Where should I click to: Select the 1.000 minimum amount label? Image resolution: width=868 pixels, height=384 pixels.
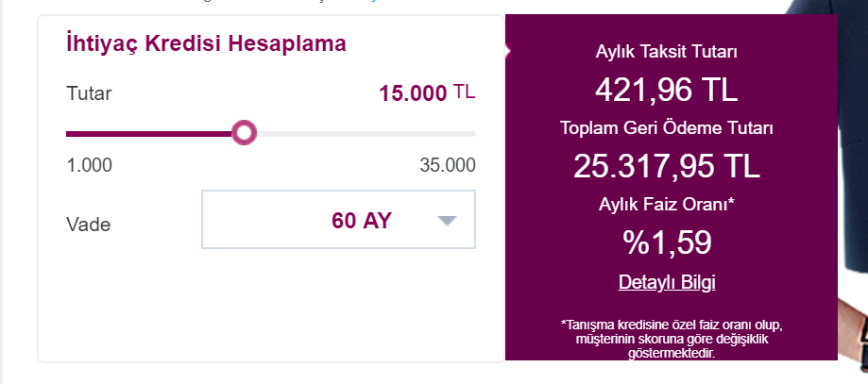(89, 165)
